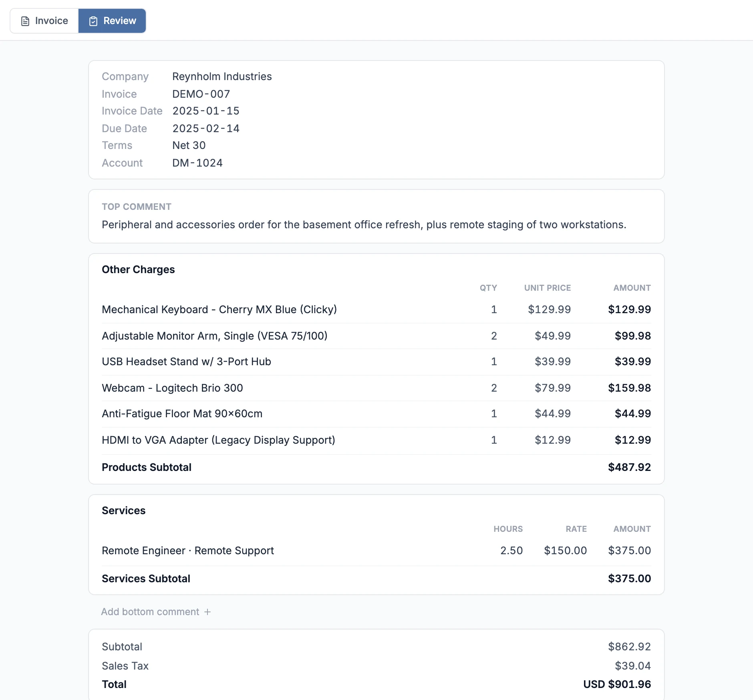Click the Services Subtotal label
Screen dimensions: 753x700
146,579
